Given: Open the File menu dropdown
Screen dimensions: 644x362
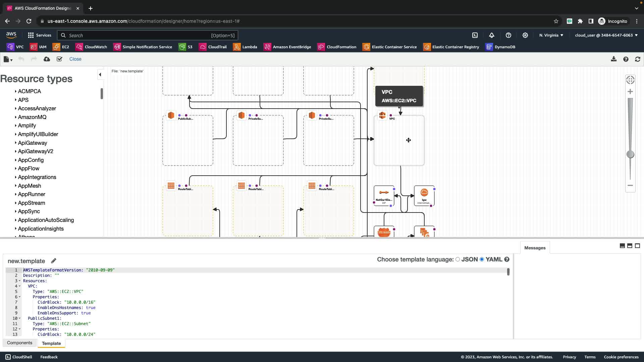Looking at the screenshot, I should 8,59.
